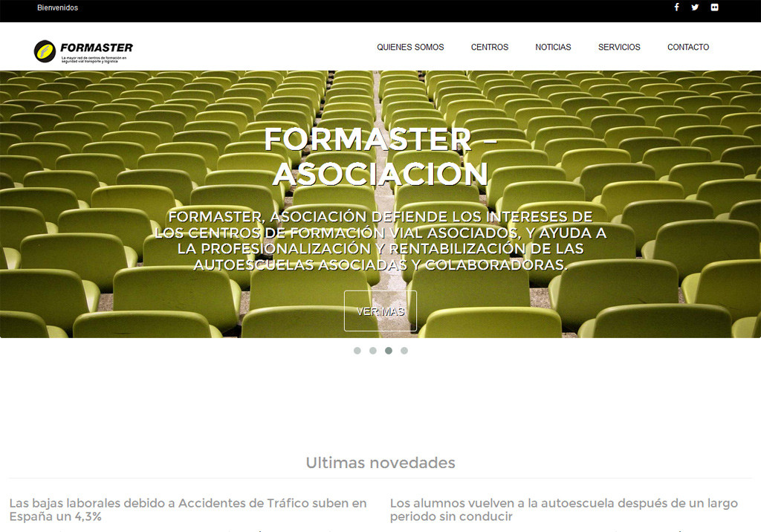Open the Facebook page icon
This screenshot has height=532, width=761.
[676, 7]
